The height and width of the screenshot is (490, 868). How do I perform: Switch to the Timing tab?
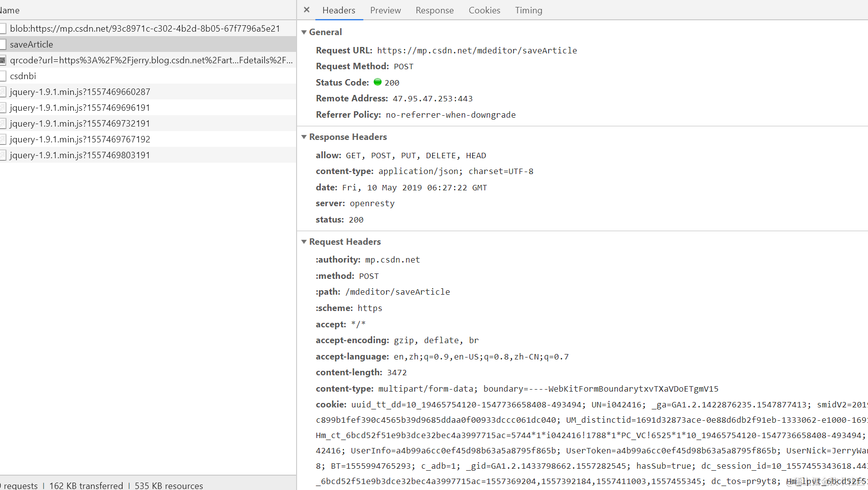pos(528,10)
